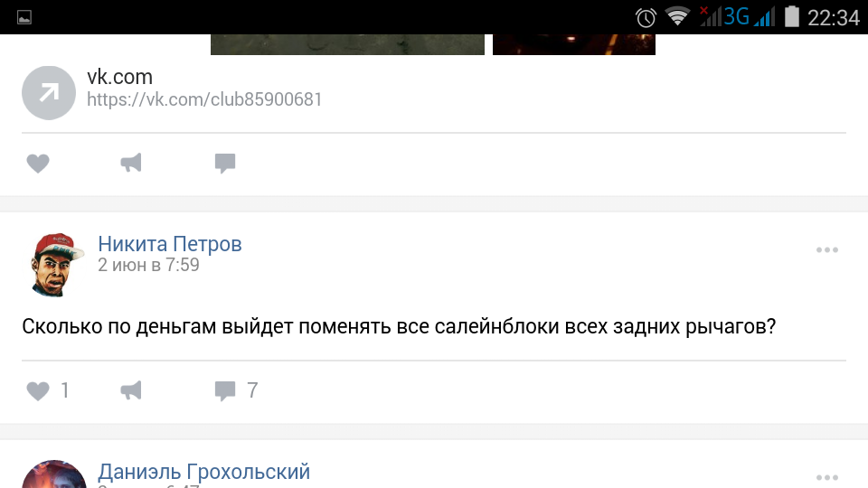This screenshot has height=488, width=868.
Task: Tap the alarm clock status icon
Action: point(646,18)
